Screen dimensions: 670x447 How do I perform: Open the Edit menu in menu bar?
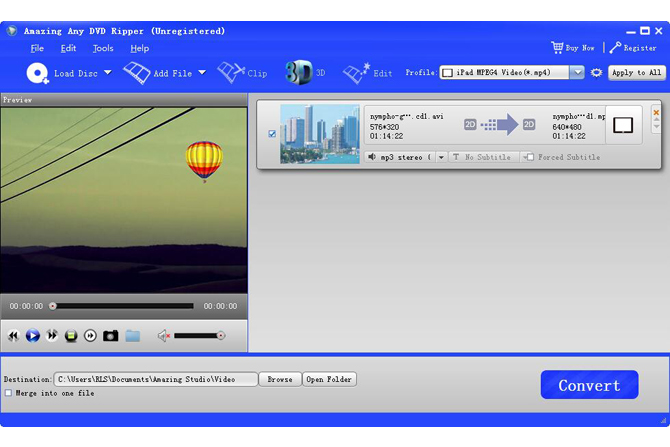coord(68,48)
